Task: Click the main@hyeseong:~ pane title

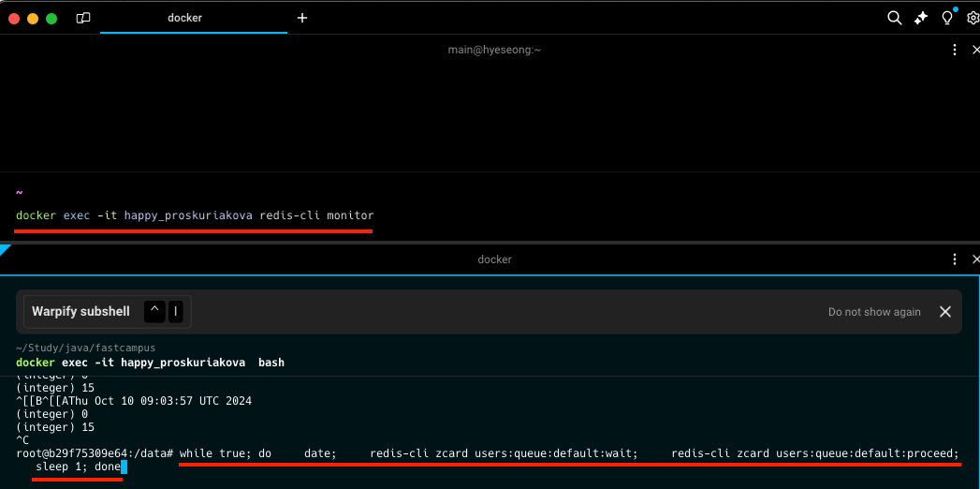Action: tap(494, 50)
